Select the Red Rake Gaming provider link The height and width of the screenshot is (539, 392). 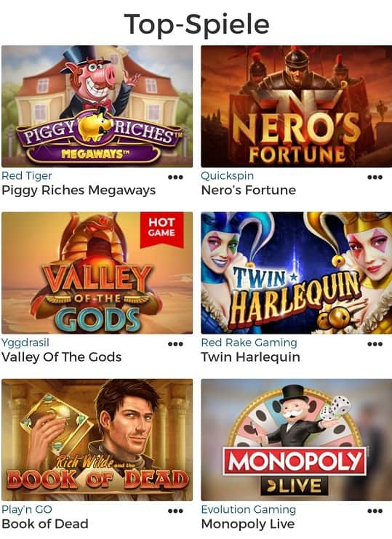pos(249,343)
